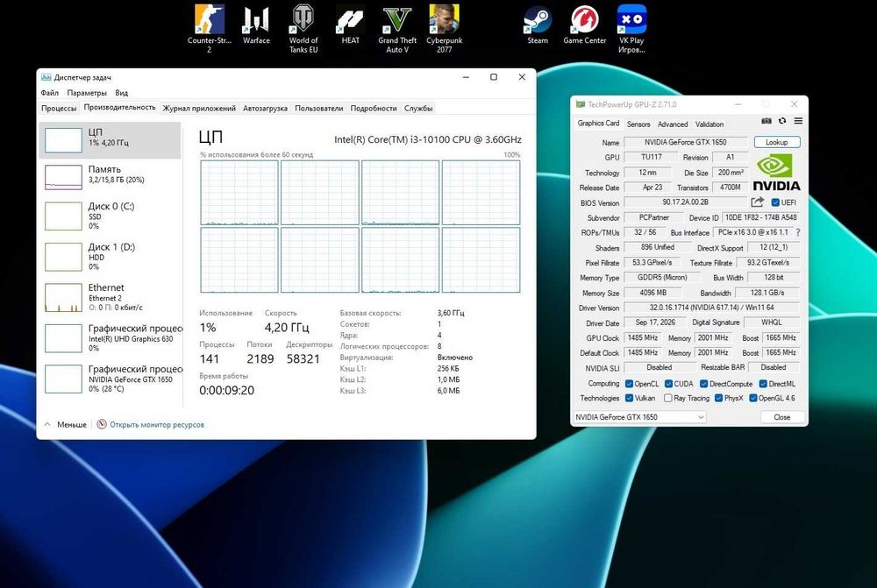Toggle the OpenCL checkbox

pos(629,384)
